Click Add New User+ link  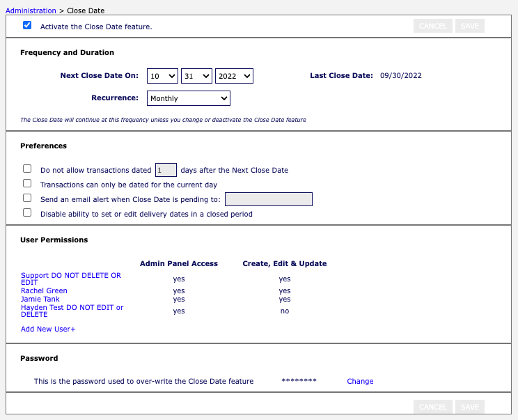pos(48,329)
